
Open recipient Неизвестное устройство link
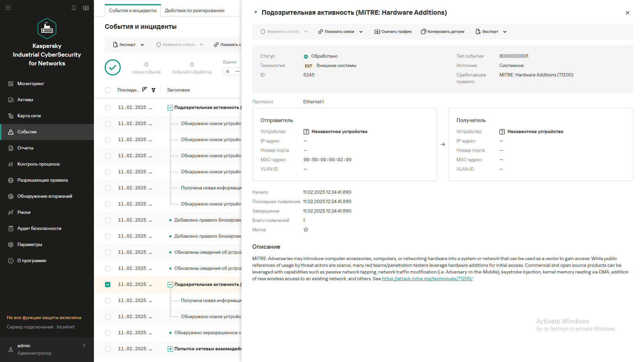(535, 132)
